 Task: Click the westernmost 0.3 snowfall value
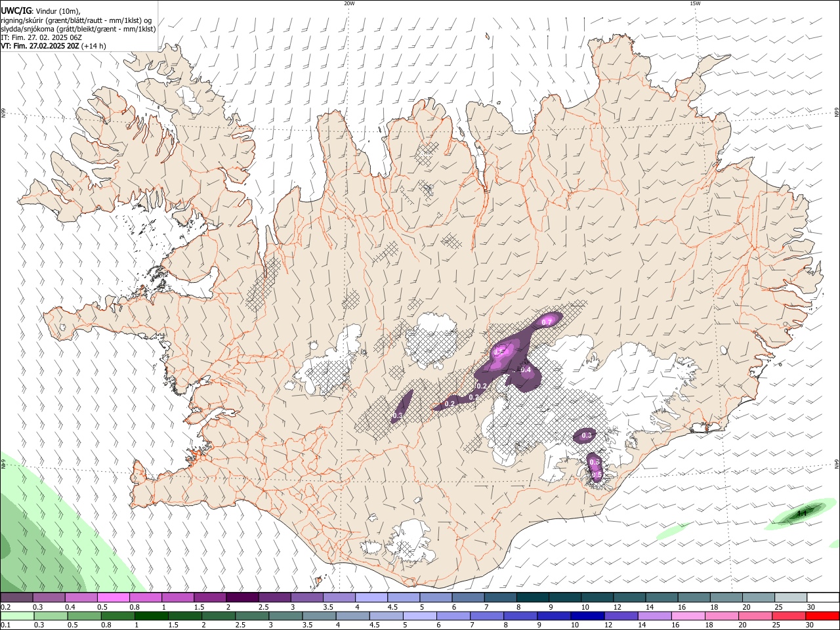(398, 416)
